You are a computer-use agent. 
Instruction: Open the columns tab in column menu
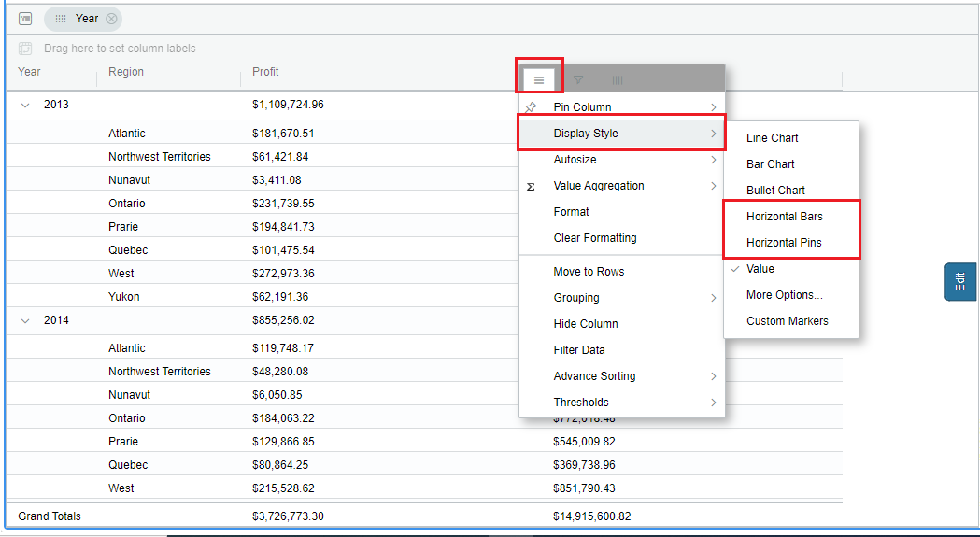[x=618, y=80]
